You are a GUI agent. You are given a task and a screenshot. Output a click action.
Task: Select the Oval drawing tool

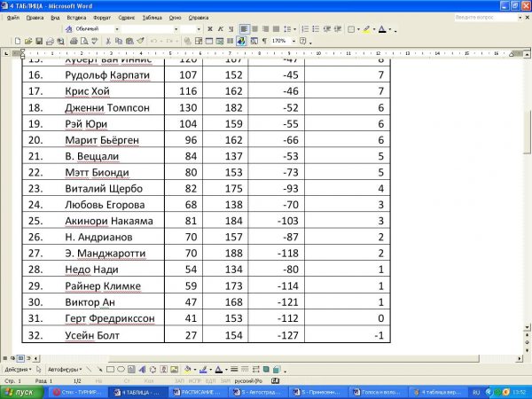pyautogui.click(x=121, y=369)
